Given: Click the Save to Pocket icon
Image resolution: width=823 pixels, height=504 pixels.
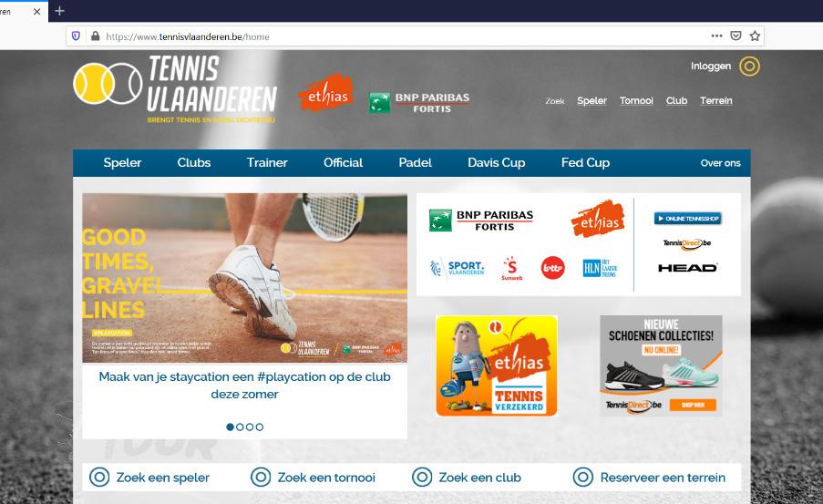Looking at the screenshot, I should (x=736, y=36).
